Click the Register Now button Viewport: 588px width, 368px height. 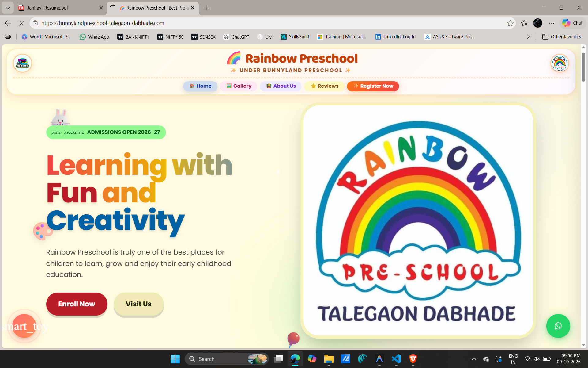[x=373, y=86]
